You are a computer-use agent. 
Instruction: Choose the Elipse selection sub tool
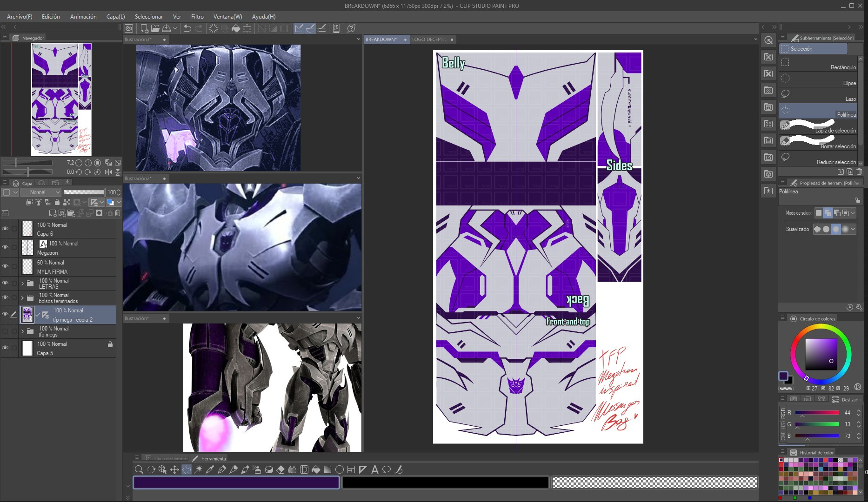818,80
